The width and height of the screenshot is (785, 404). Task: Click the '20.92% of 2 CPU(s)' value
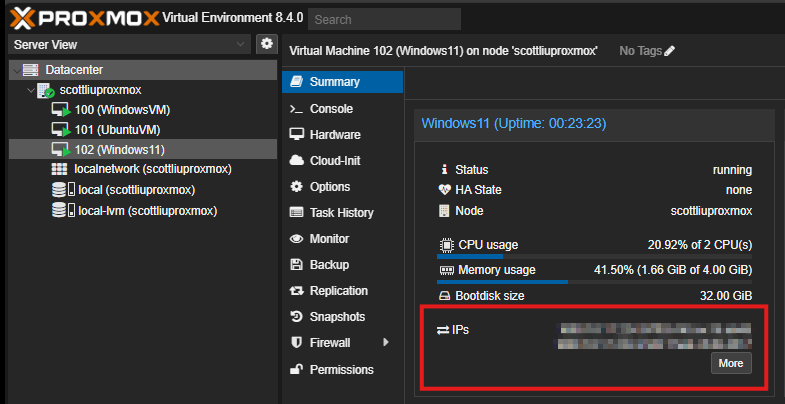click(x=700, y=245)
